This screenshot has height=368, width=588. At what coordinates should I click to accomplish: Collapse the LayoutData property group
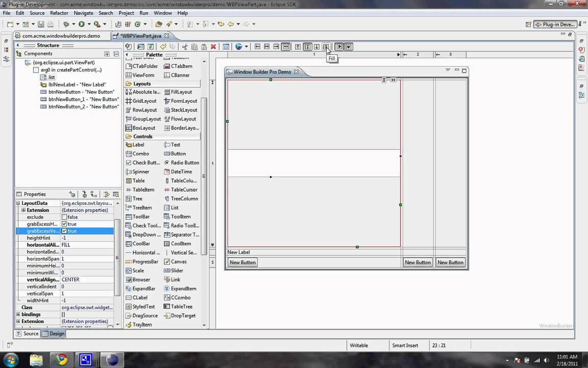18,203
